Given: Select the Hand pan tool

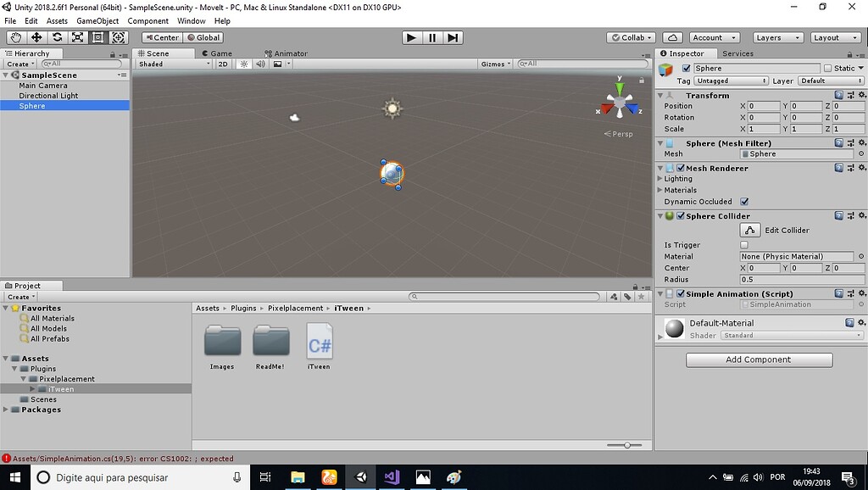Looking at the screenshot, I should point(14,37).
